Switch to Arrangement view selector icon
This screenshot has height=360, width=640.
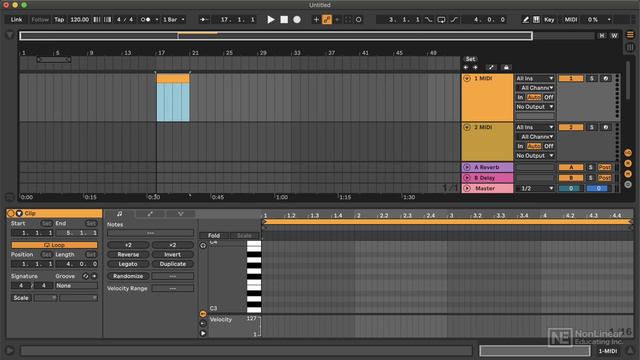(x=630, y=35)
